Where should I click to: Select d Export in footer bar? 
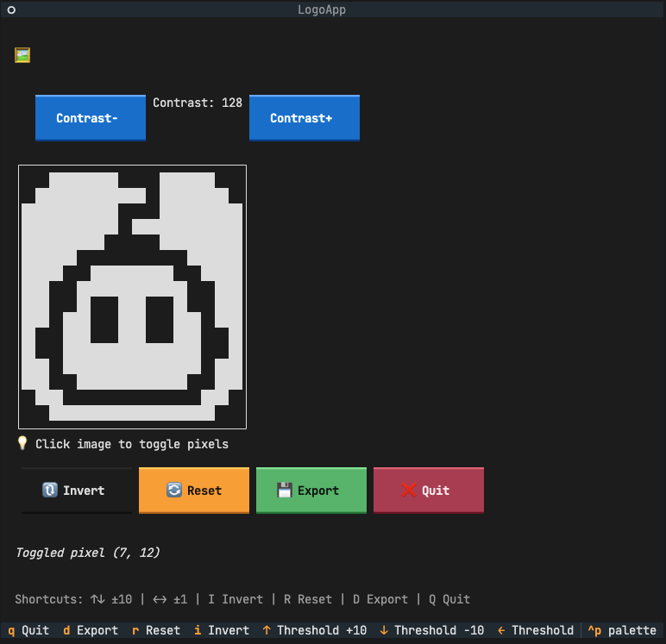(x=91, y=630)
